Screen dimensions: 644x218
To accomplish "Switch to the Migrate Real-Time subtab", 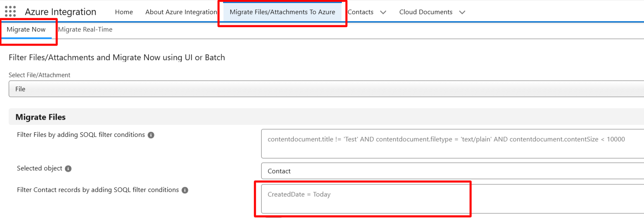I will [85, 29].
